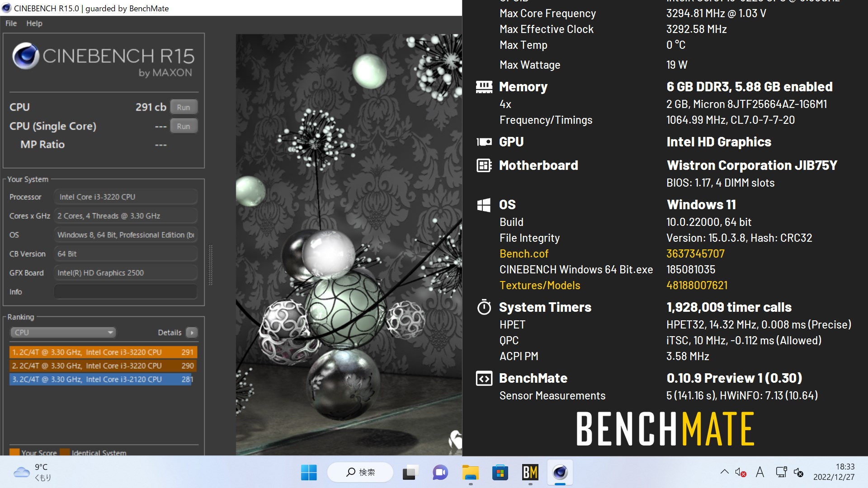Click the Max Wattage 19 W value
868x488 pixels.
click(x=677, y=65)
